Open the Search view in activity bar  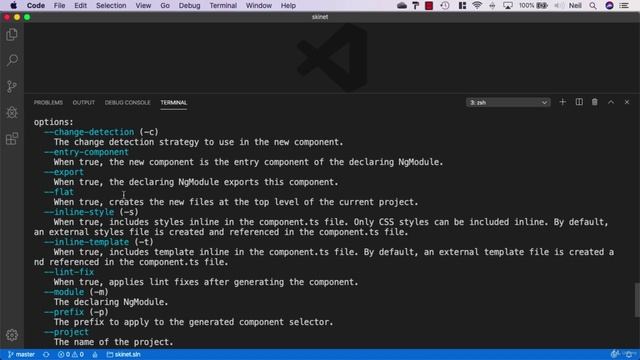(12, 60)
